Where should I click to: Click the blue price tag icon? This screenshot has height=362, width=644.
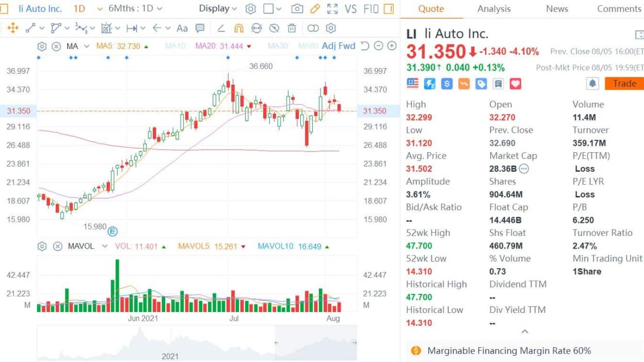tap(481, 84)
